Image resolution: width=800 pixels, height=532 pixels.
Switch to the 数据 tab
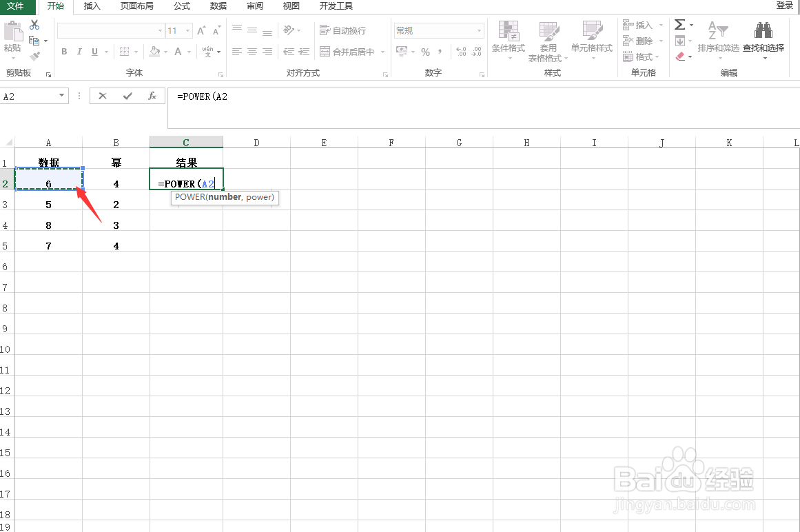[218, 6]
